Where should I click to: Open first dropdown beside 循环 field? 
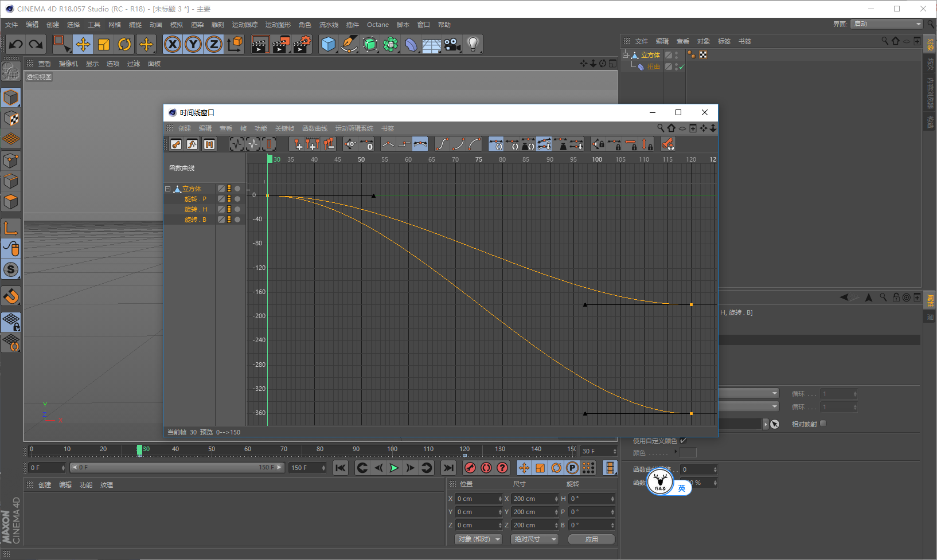point(749,393)
